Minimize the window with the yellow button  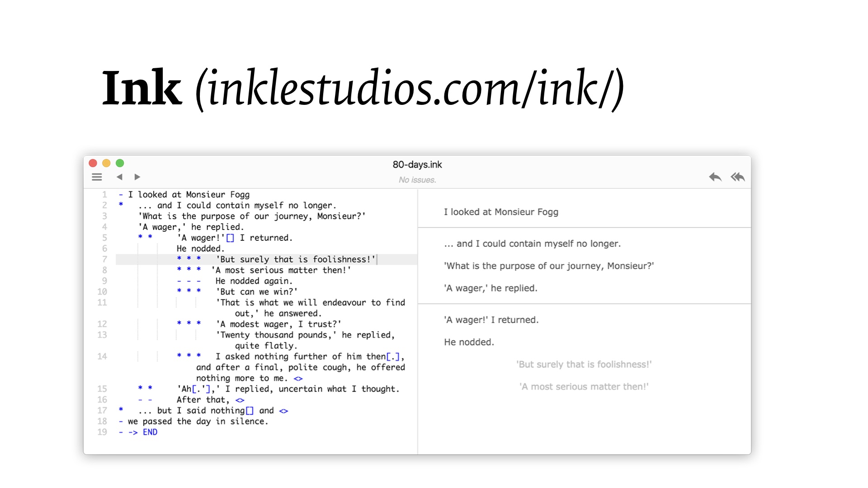tap(106, 163)
